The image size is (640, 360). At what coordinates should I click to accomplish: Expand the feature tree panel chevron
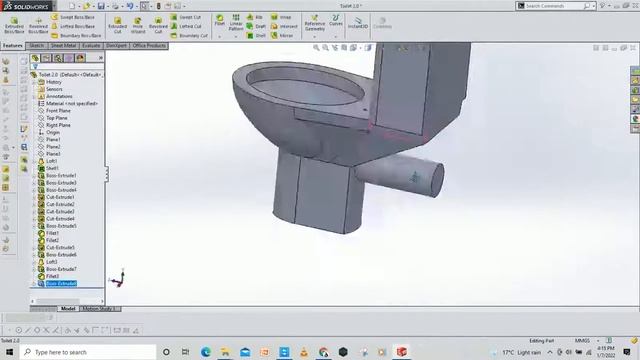[x=100, y=58]
